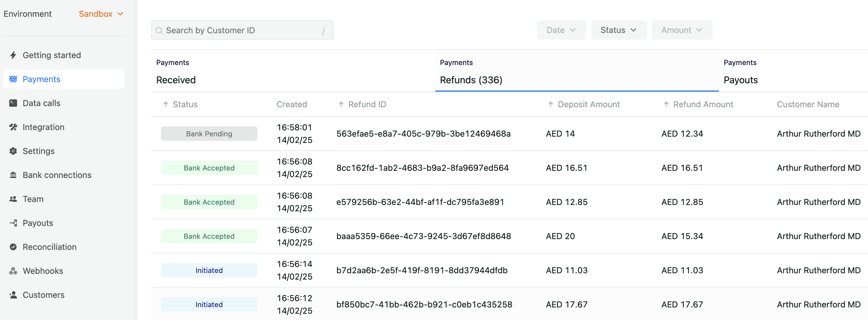Sort by Deposit Amount using arrow icon
This screenshot has width=868, height=320.
551,104
